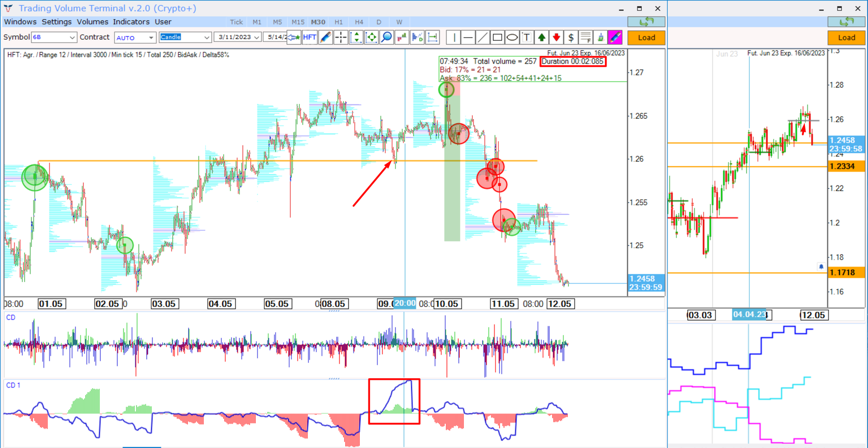The image size is (868, 448).
Task: Click the green refresh arrows in right window
Action: pos(846,22)
